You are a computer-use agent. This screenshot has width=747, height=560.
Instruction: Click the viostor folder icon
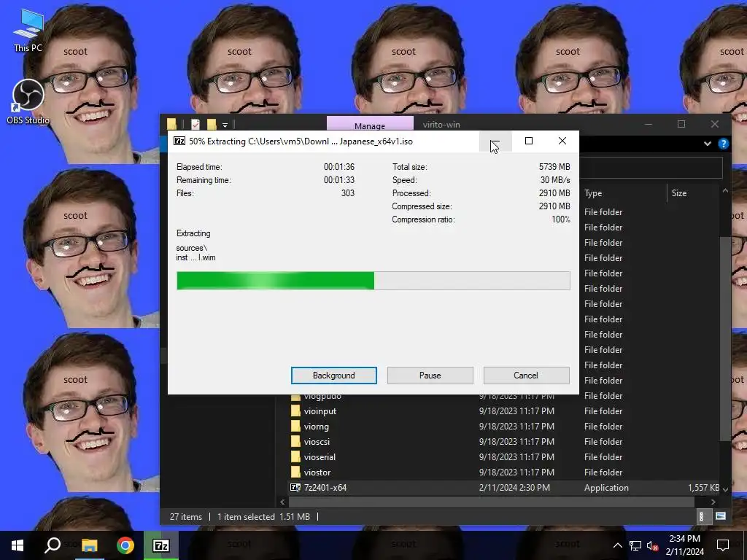click(295, 472)
